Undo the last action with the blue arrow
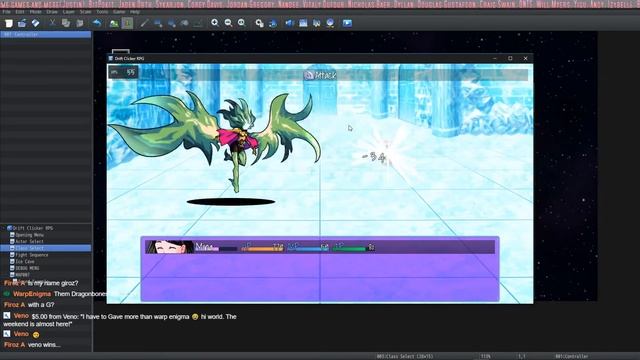This screenshot has height=360, width=640. click(96, 23)
